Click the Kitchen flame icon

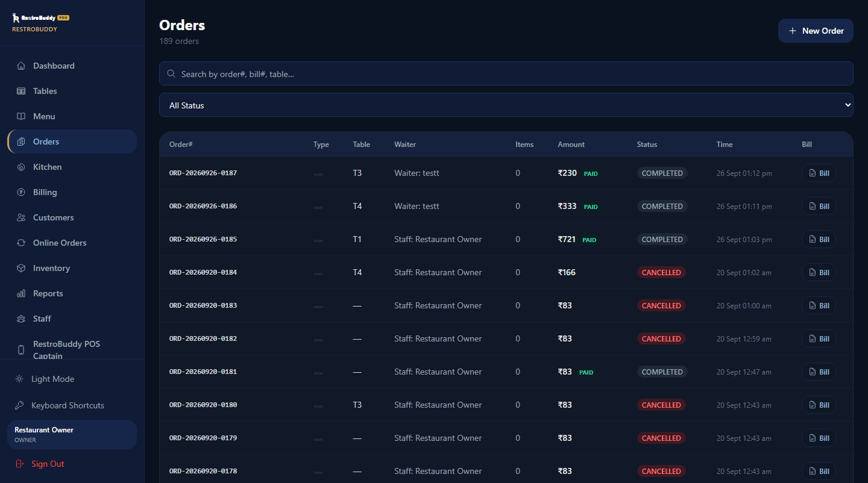pyautogui.click(x=21, y=167)
